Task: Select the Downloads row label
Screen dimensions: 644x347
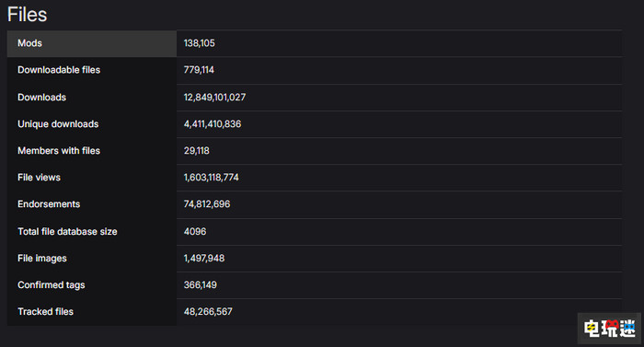Action: tap(42, 98)
